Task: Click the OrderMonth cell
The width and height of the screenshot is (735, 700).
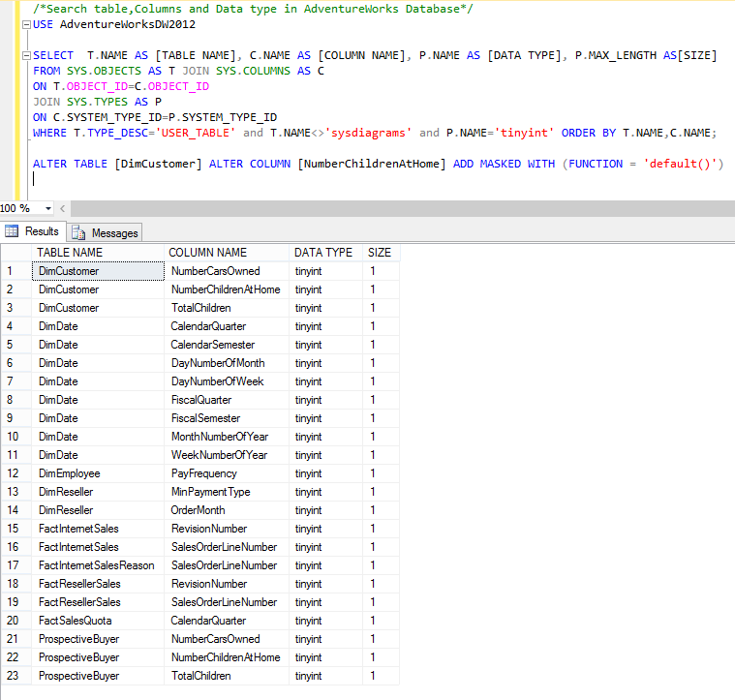Action: pyautogui.click(x=227, y=510)
